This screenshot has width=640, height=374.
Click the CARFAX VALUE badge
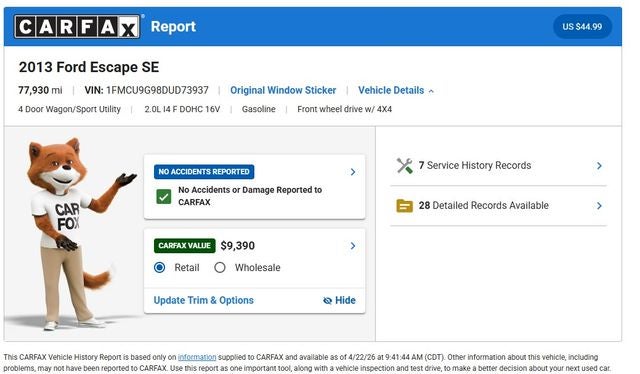tap(184, 246)
